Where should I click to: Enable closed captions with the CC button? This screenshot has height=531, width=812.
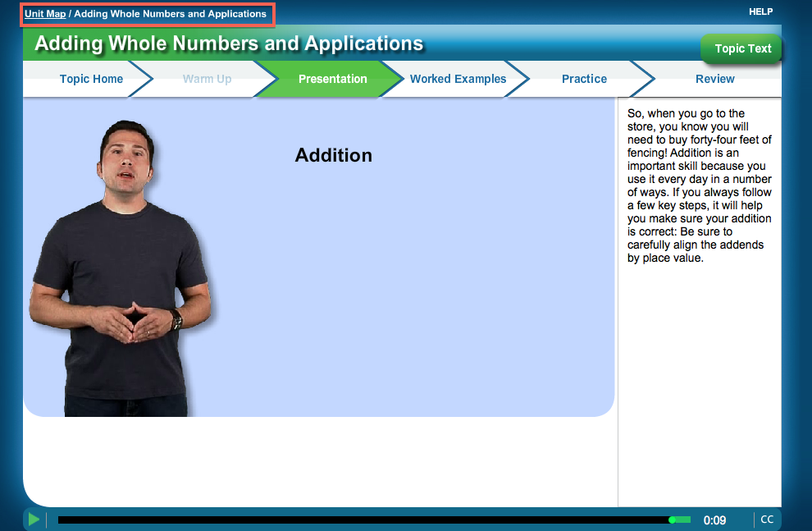767,519
